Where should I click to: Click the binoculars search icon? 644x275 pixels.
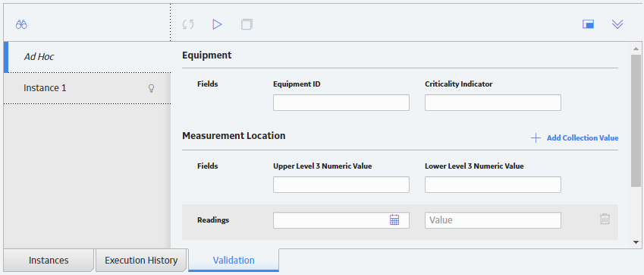pos(21,24)
